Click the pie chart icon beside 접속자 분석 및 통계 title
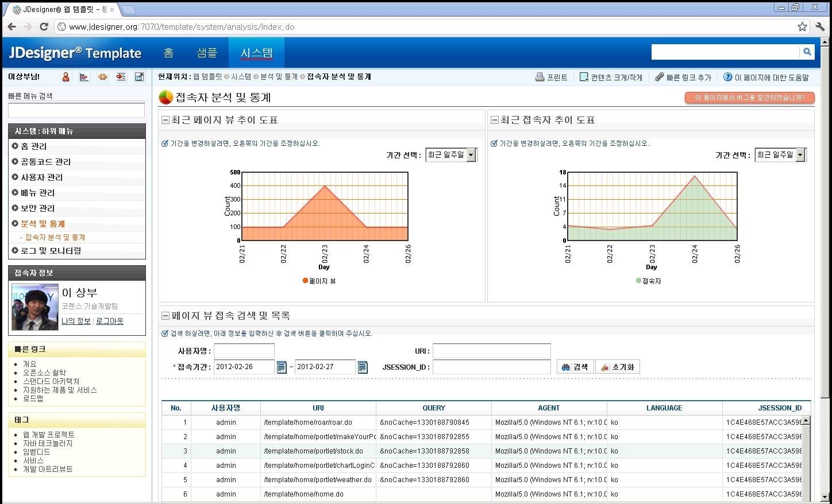This screenshot has width=832, height=504. pyautogui.click(x=166, y=97)
